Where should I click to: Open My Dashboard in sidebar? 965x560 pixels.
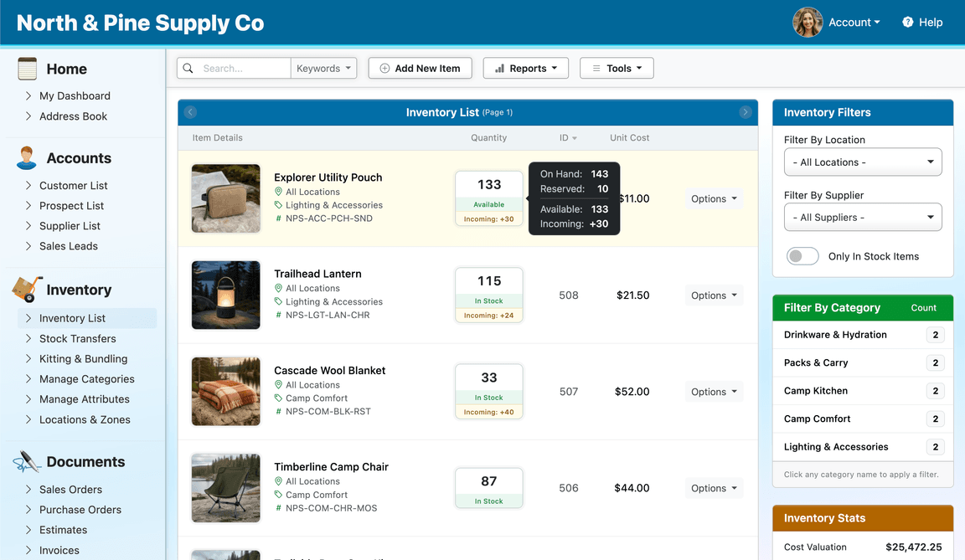coord(75,96)
